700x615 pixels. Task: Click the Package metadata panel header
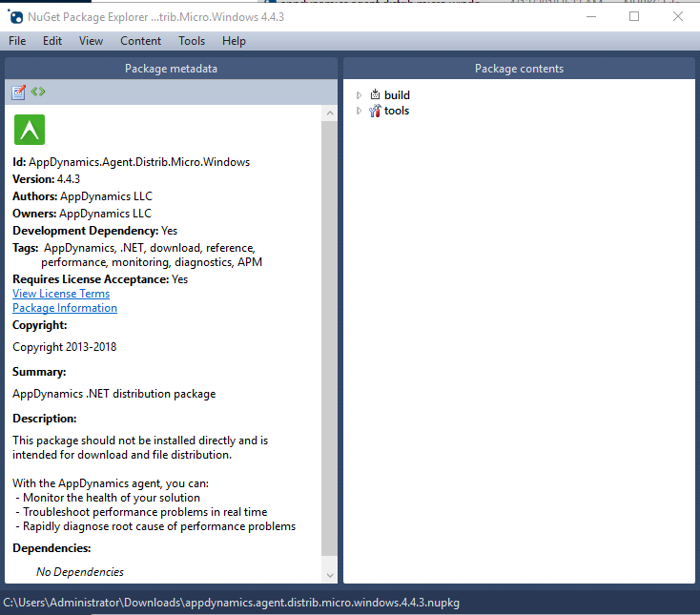coord(171,69)
